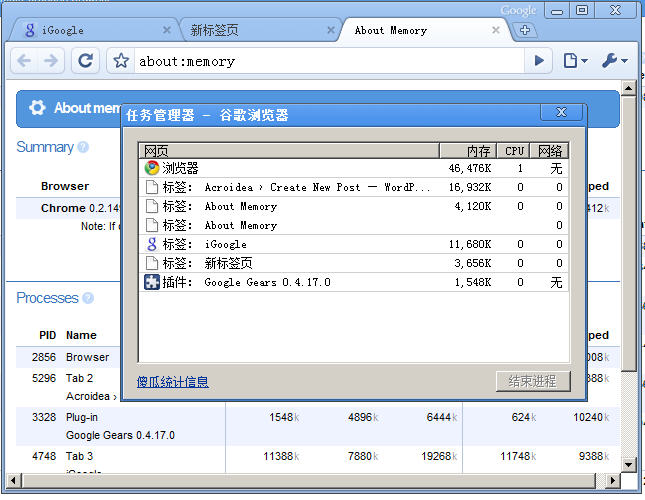Open the 傻瓜统计信息 link
This screenshot has width=645, height=500.
point(172,381)
